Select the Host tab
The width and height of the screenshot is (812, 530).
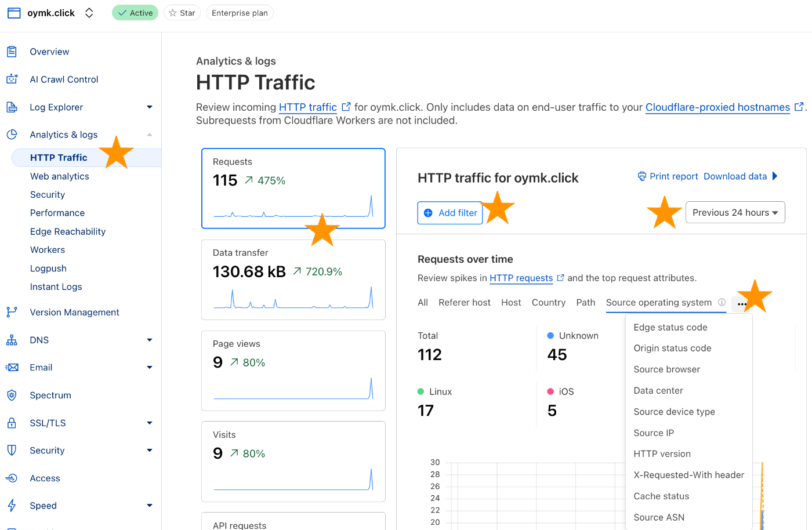(511, 302)
